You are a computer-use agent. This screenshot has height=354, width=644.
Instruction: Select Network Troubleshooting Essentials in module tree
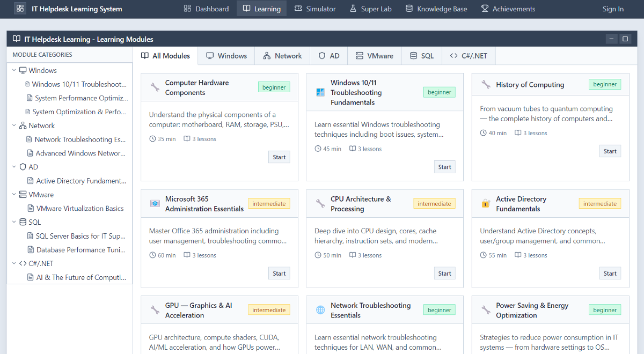coord(77,139)
